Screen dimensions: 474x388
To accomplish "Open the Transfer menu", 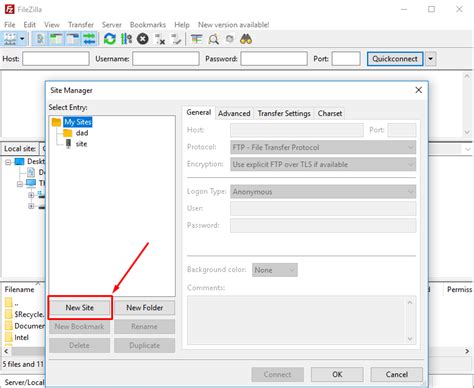I will [81, 25].
